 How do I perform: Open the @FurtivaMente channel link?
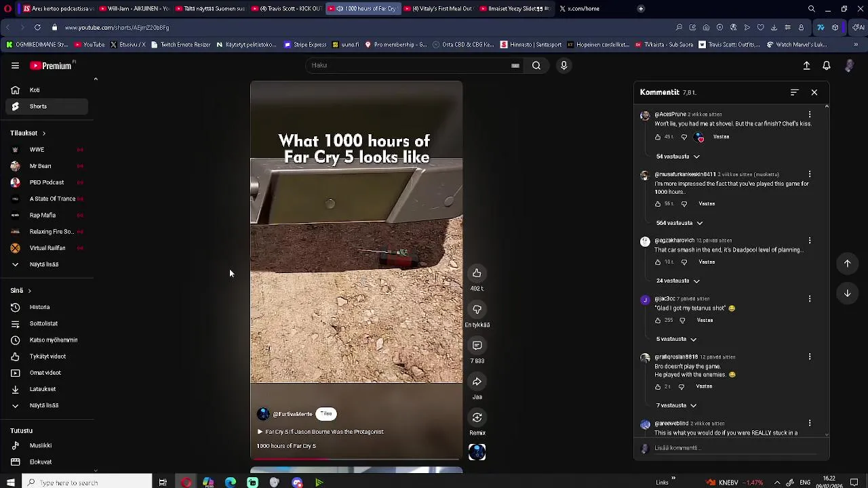[x=292, y=414]
